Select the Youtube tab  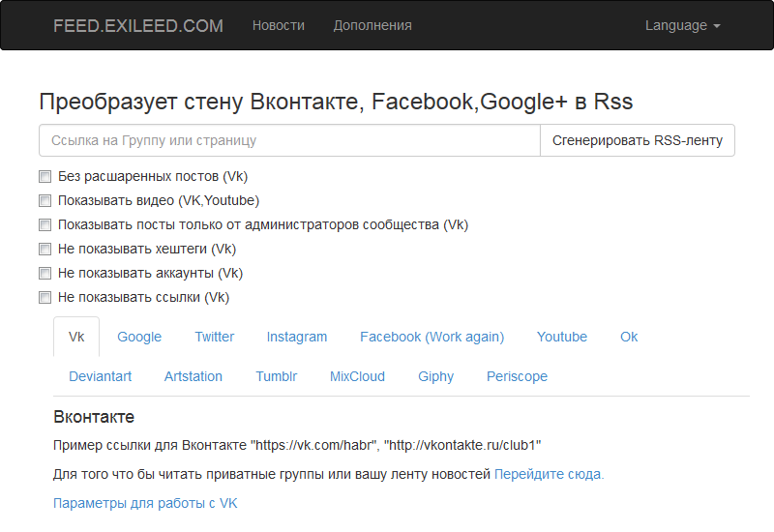pos(562,338)
